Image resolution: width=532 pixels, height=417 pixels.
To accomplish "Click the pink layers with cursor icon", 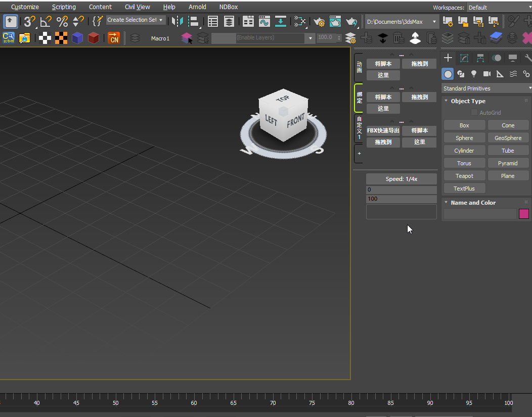I will 187,38.
